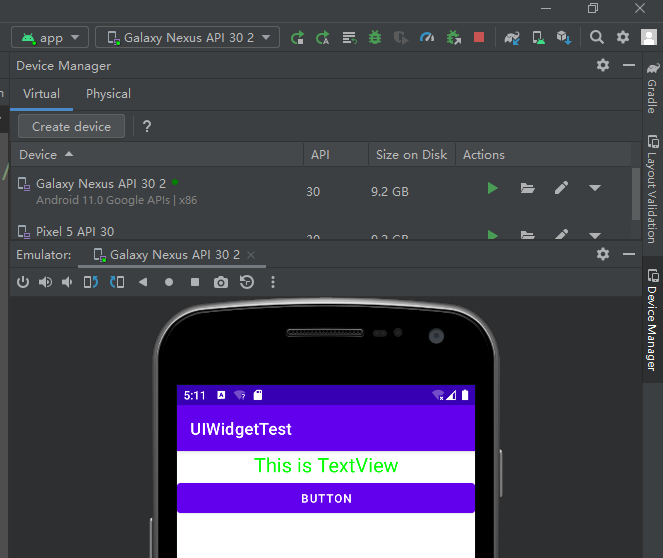Sort by the Device column header
The image size is (663, 558).
(x=157, y=155)
